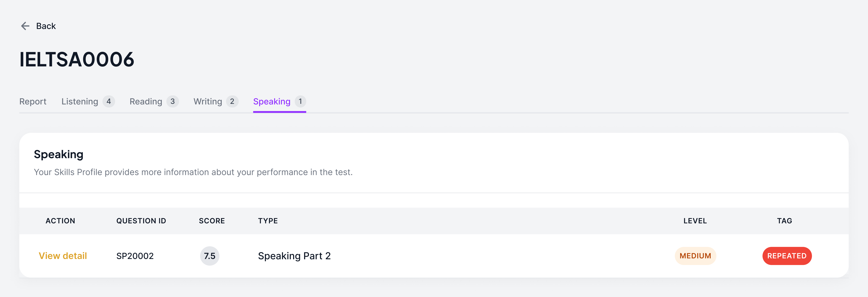This screenshot has height=297, width=868.
Task: Click the REPEATED red tag
Action: pyautogui.click(x=787, y=256)
